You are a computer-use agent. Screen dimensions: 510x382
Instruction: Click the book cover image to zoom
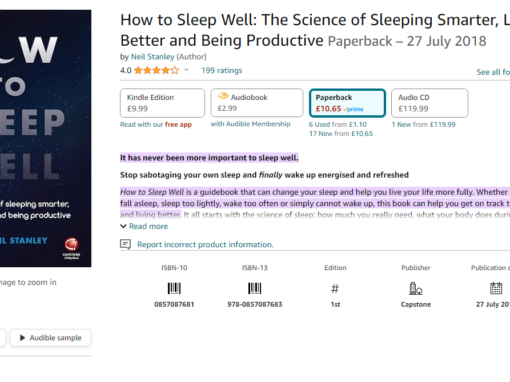45,138
